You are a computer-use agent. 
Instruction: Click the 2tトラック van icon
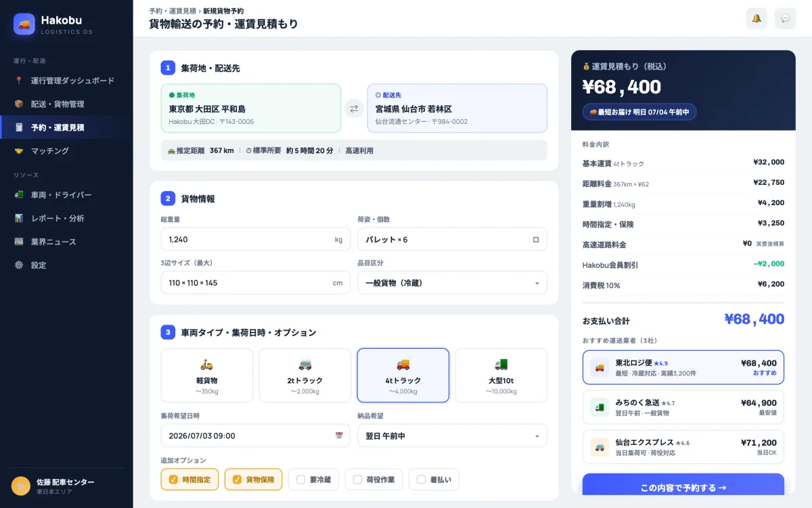[x=305, y=364]
